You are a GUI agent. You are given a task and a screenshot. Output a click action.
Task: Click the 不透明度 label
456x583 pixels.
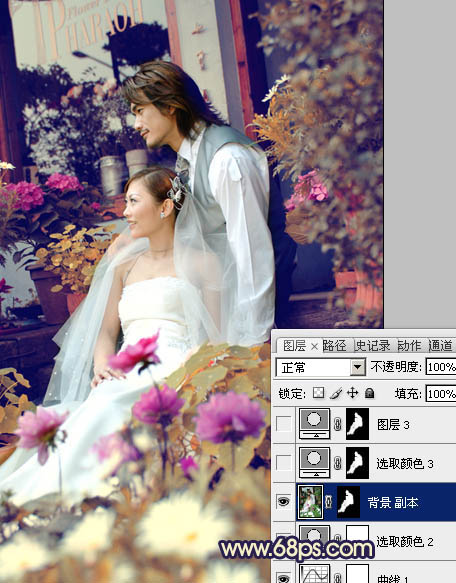coord(396,367)
